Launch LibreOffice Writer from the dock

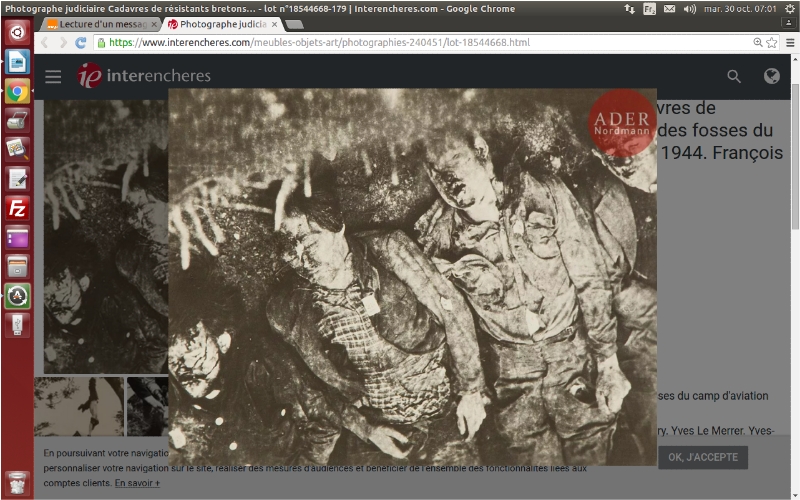17,62
